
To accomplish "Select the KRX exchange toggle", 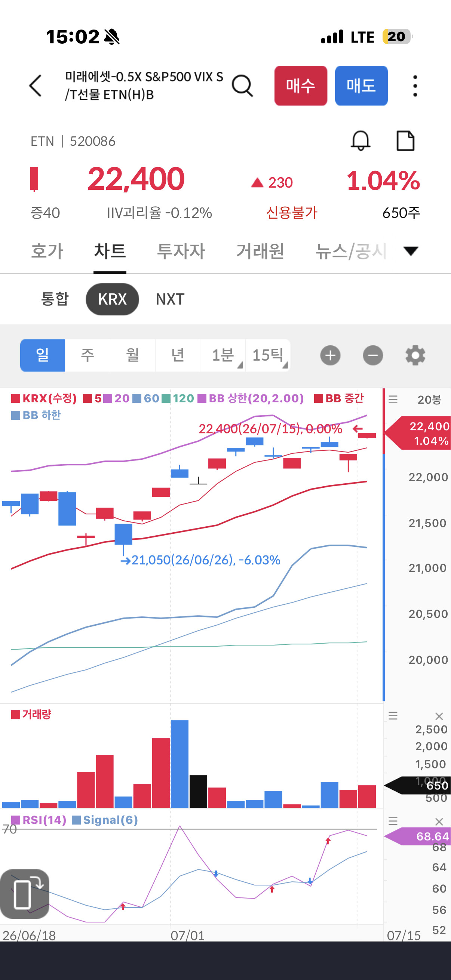I will (112, 299).
